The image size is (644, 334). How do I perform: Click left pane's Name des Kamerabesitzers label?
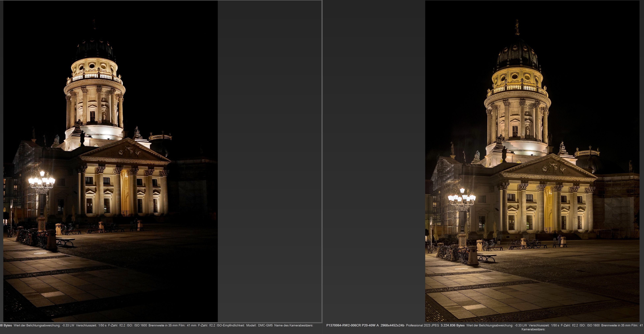294,325
